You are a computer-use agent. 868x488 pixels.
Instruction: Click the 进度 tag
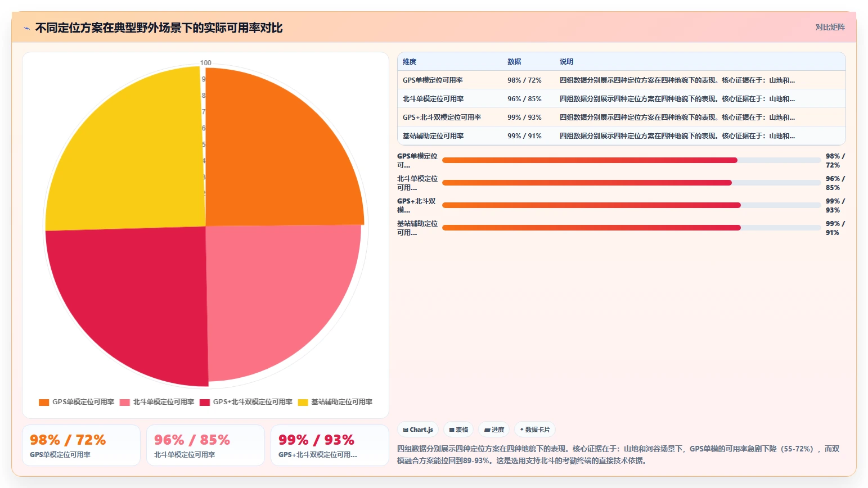pos(494,430)
